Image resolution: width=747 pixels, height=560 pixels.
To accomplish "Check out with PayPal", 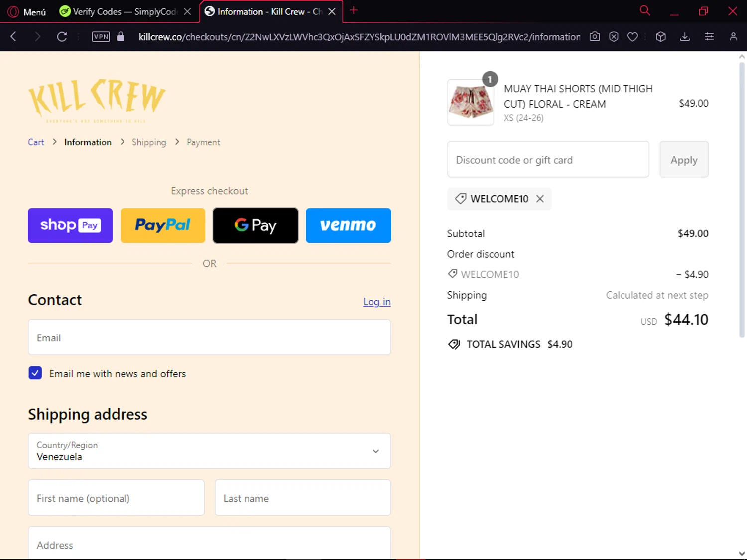I will [163, 225].
